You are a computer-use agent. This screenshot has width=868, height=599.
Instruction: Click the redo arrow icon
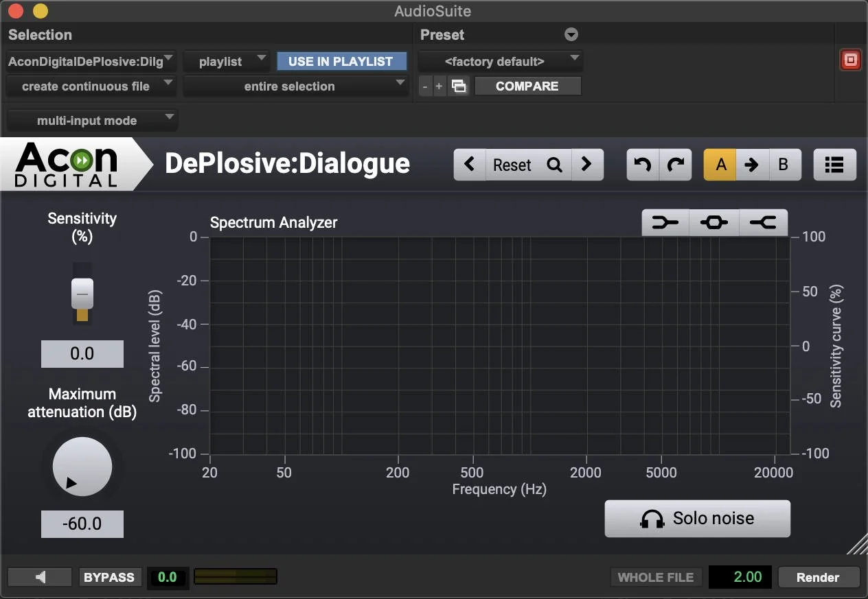676,165
